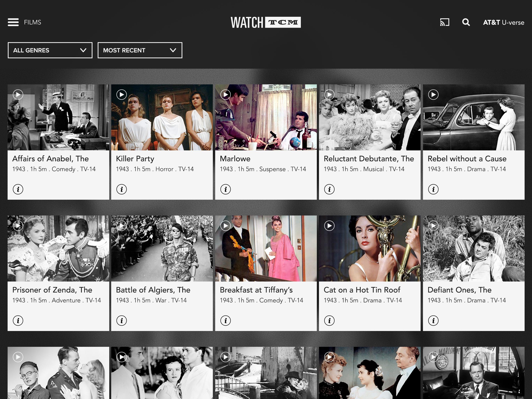Open Prisoner of Zenda, The title
The height and width of the screenshot is (399, 532).
pyautogui.click(x=52, y=290)
